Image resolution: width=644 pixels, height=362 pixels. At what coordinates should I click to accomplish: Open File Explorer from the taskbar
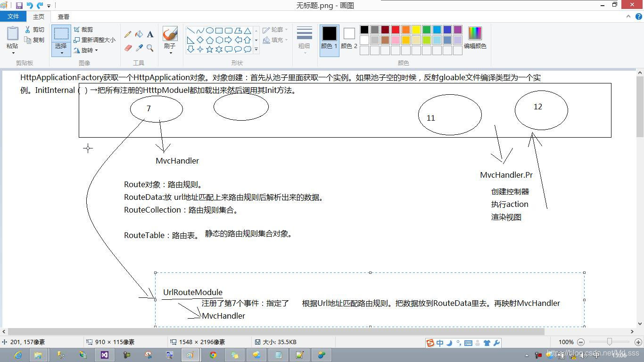point(38,355)
